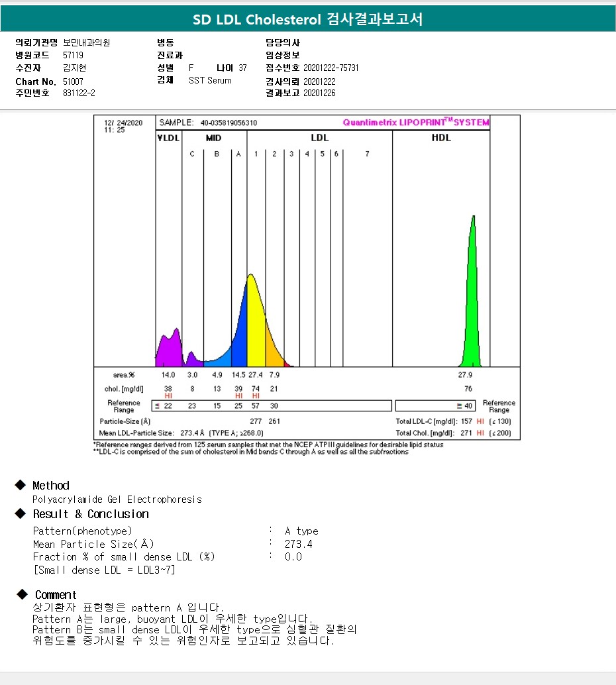This screenshot has height=685, width=616.
Task: Click the report title header bar
Action: 308,19
